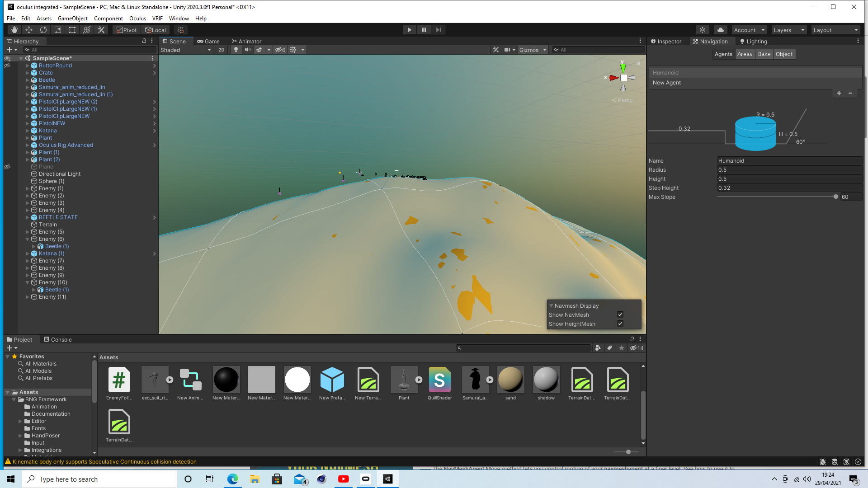Open Layers dropdown
The width and height of the screenshot is (868, 488).
pyautogui.click(x=789, y=30)
